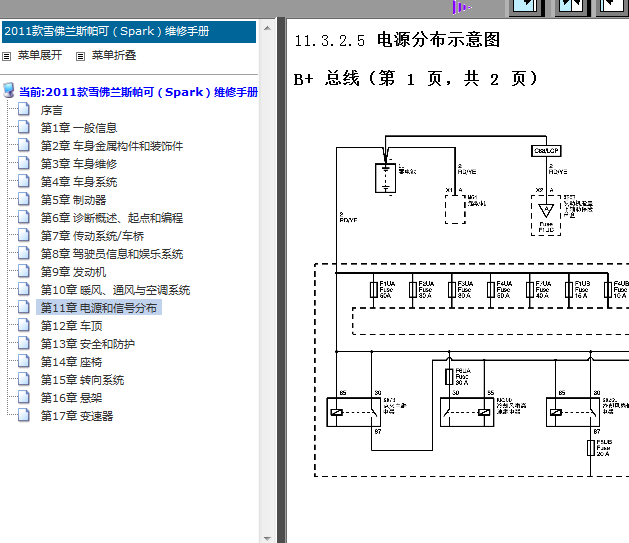Click the heading 11.3.2.5 电源分布示意图
629x543 pixels.
click(x=397, y=40)
